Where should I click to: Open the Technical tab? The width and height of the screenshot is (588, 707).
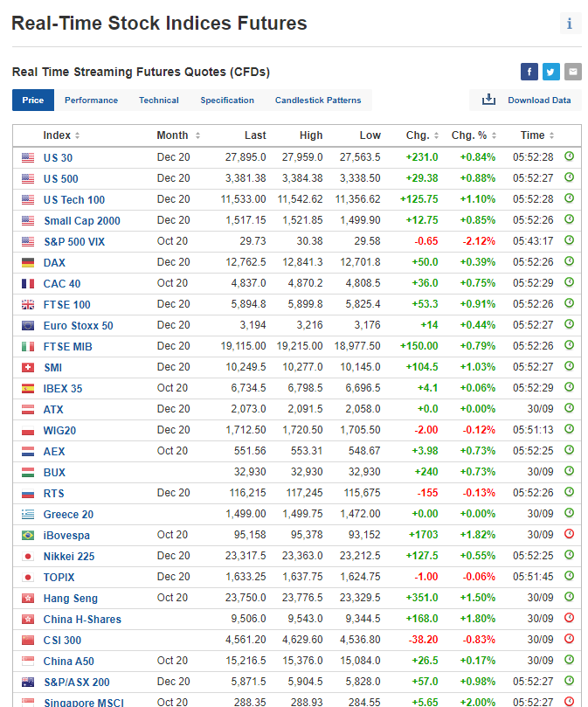click(159, 101)
